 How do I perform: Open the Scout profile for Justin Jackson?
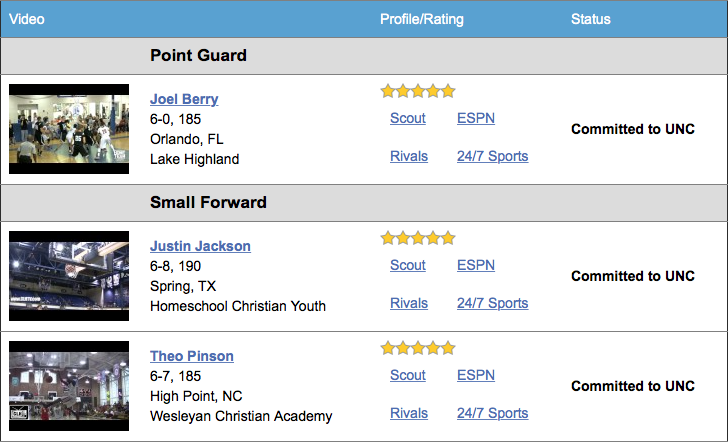(x=408, y=265)
